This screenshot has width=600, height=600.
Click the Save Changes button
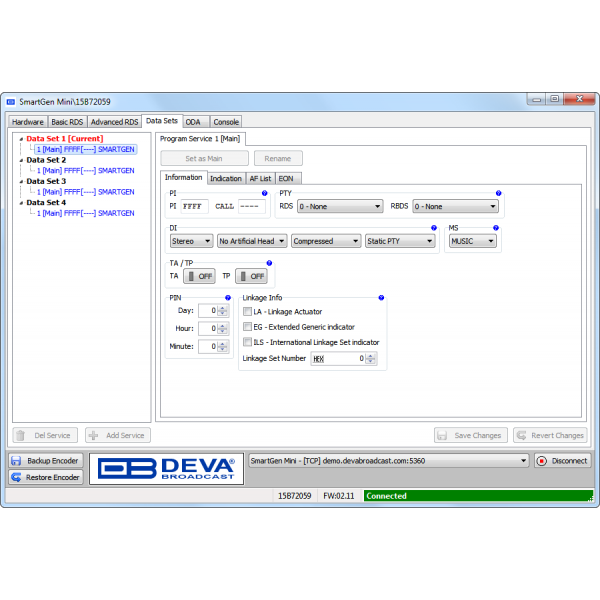[x=471, y=435]
